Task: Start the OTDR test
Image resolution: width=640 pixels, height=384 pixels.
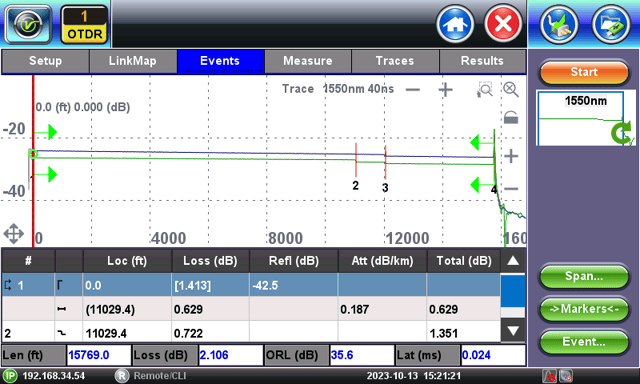Action: tap(584, 72)
